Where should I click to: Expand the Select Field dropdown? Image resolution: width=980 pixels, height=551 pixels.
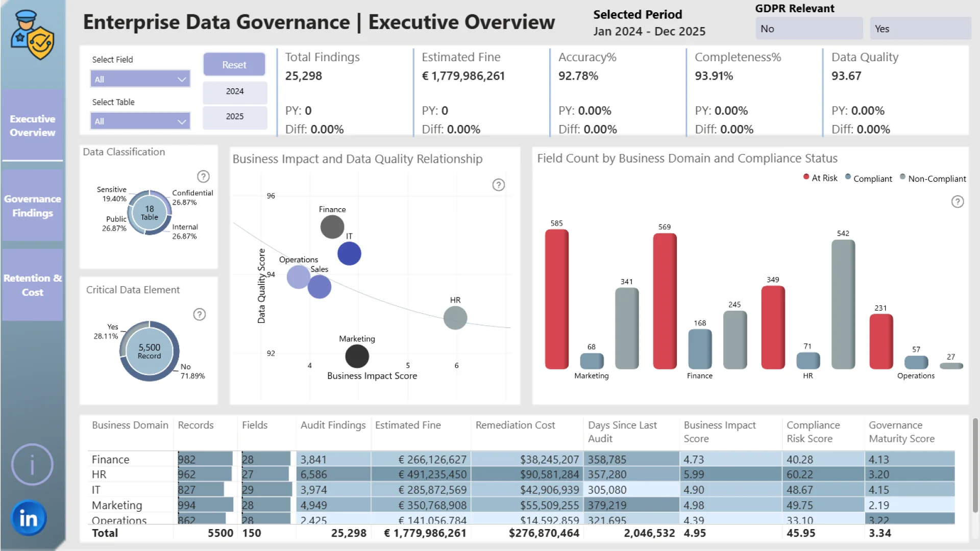click(140, 79)
